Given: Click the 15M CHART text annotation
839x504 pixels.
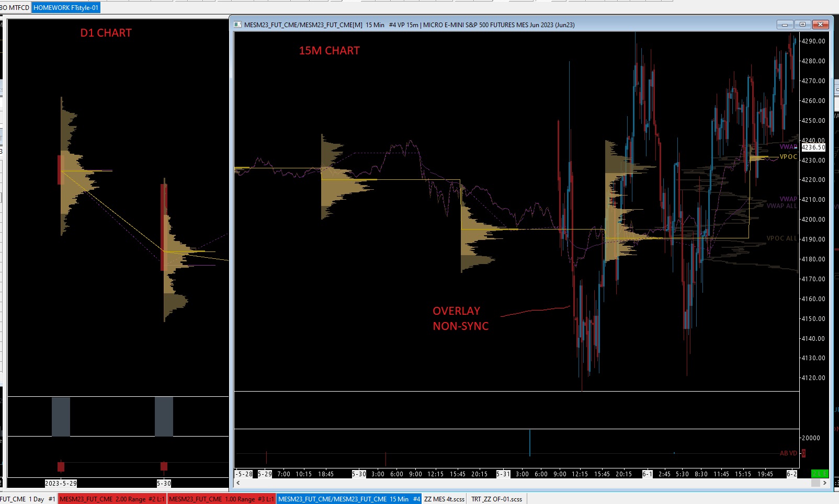Looking at the screenshot, I should 330,51.
